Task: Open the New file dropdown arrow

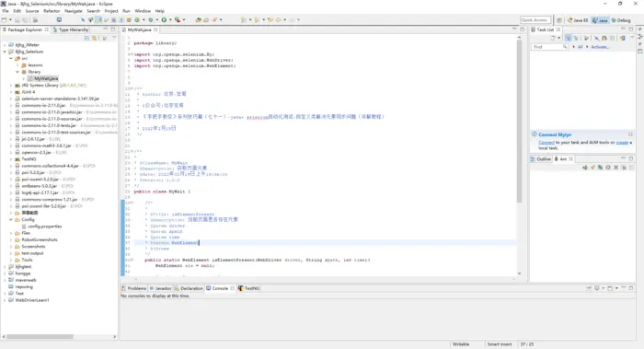Action: 10,19
